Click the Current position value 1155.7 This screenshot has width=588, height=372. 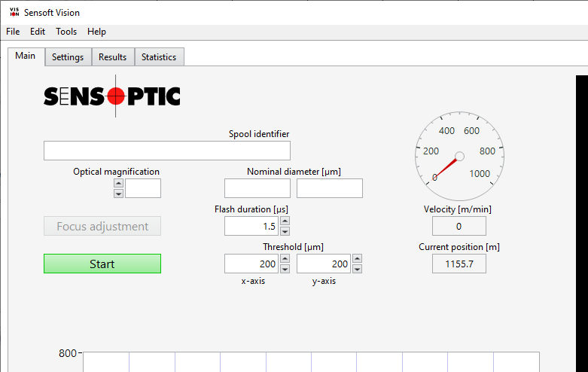tap(459, 264)
